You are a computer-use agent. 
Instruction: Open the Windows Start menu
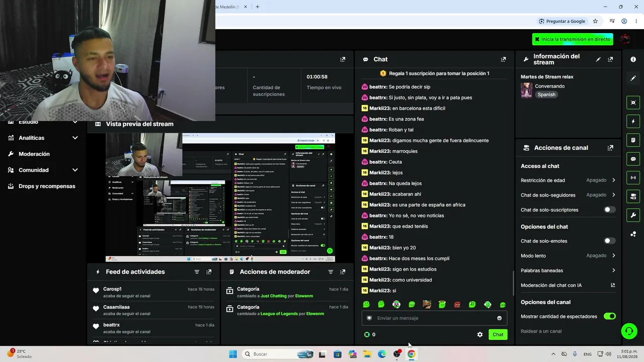pyautogui.click(x=232, y=354)
